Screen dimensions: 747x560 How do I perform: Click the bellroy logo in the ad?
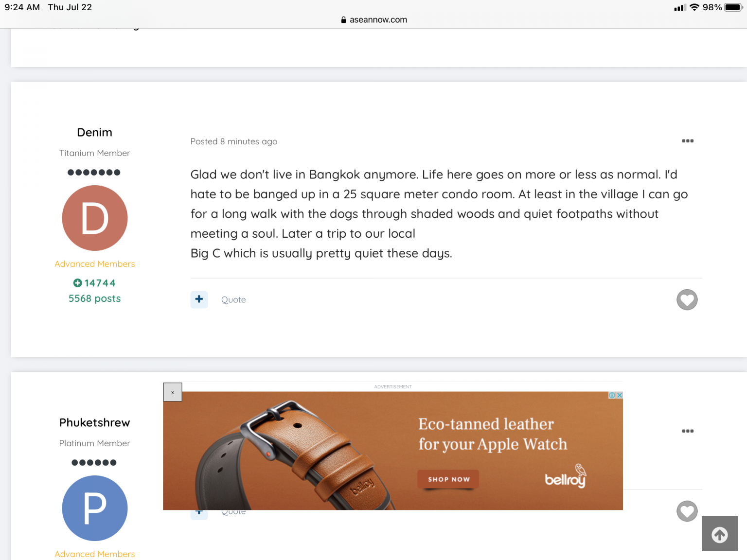pyautogui.click(x=565, y=477)
